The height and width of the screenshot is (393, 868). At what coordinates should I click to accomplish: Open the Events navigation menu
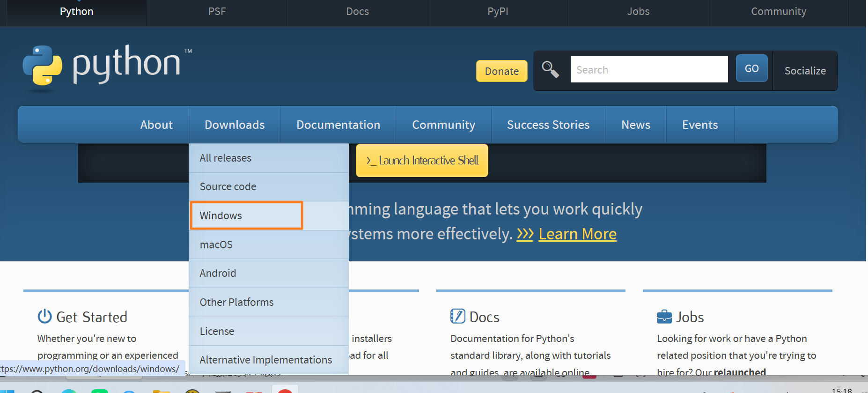[x=700, y=125]
